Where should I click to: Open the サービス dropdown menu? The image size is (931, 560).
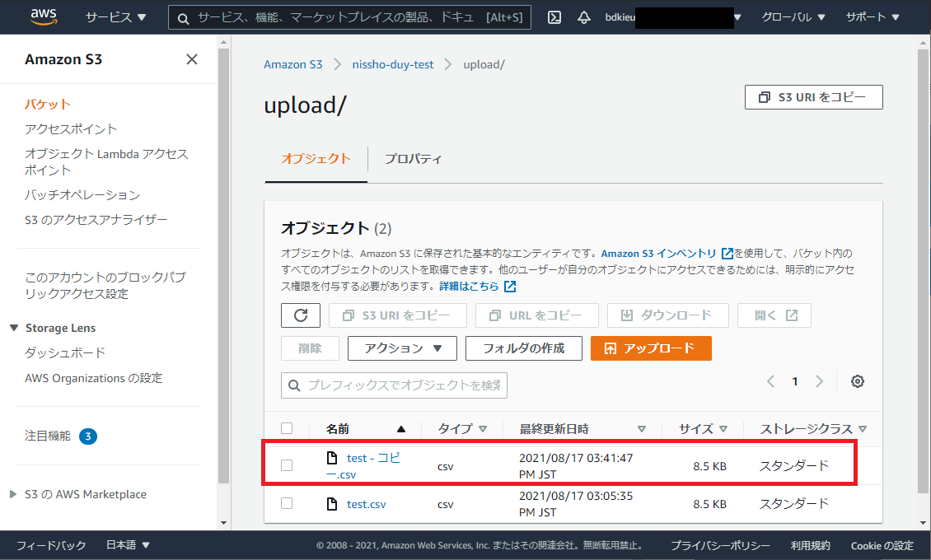coord(116,17)
